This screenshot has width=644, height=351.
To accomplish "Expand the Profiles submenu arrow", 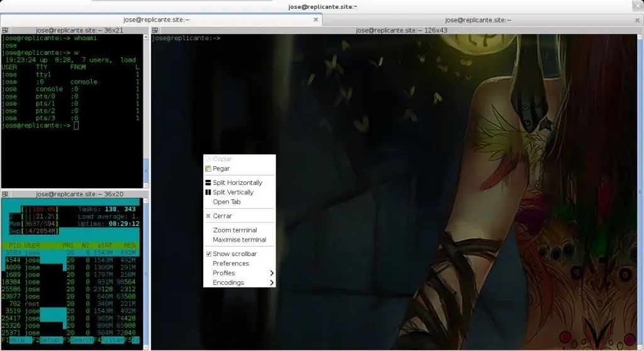I will pyautogui.click(x=272, y=273).
